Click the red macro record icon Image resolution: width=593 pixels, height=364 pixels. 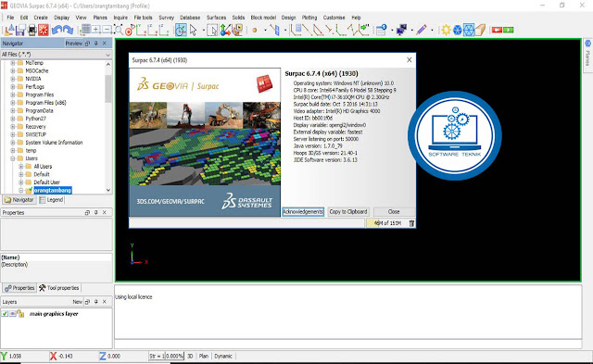point(497,30)
